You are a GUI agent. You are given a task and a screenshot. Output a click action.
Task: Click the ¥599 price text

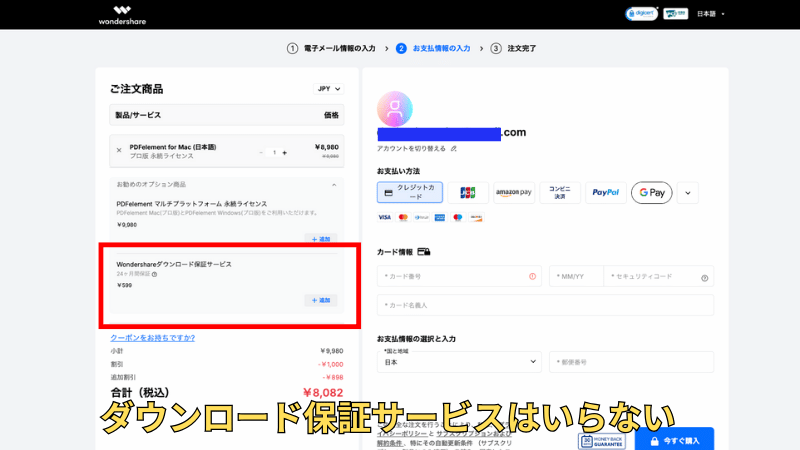click(124, 285)
